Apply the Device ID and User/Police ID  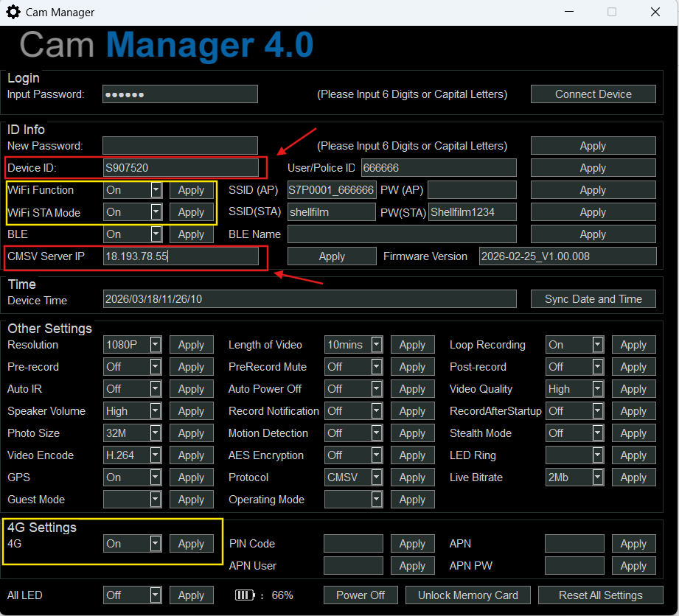[x=593, y=168]
